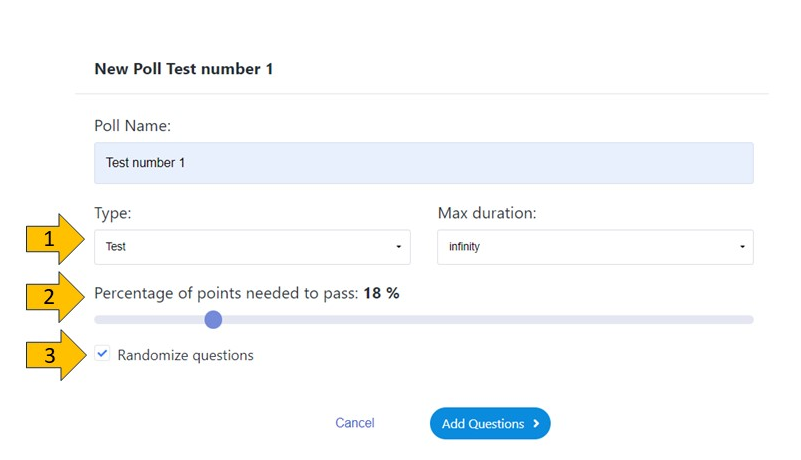Image resolution: width=801 pixels, height=460 pixels.
Task: Click the 18 % pass percentage value
Action: tap(381, 293)
